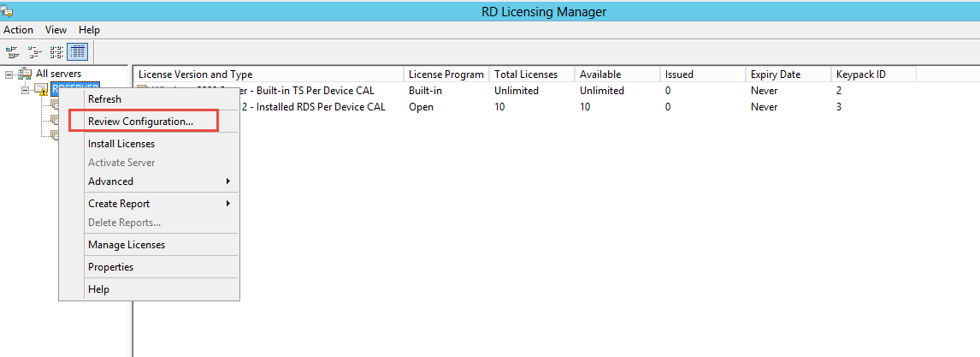Sort by License Program column header
Viewport: 980px width, 357px height.
pos(446,74)
